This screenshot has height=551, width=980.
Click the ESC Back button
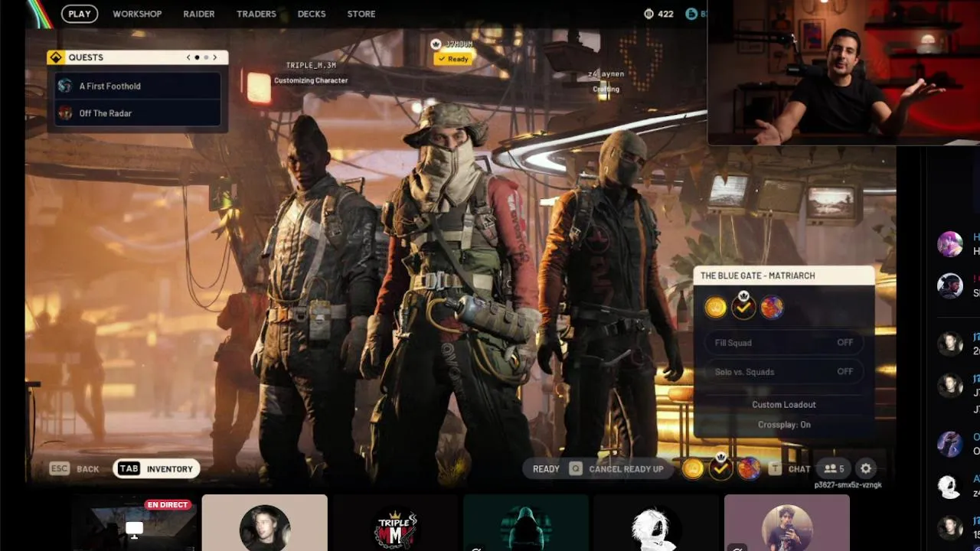(x=75, y=468)
